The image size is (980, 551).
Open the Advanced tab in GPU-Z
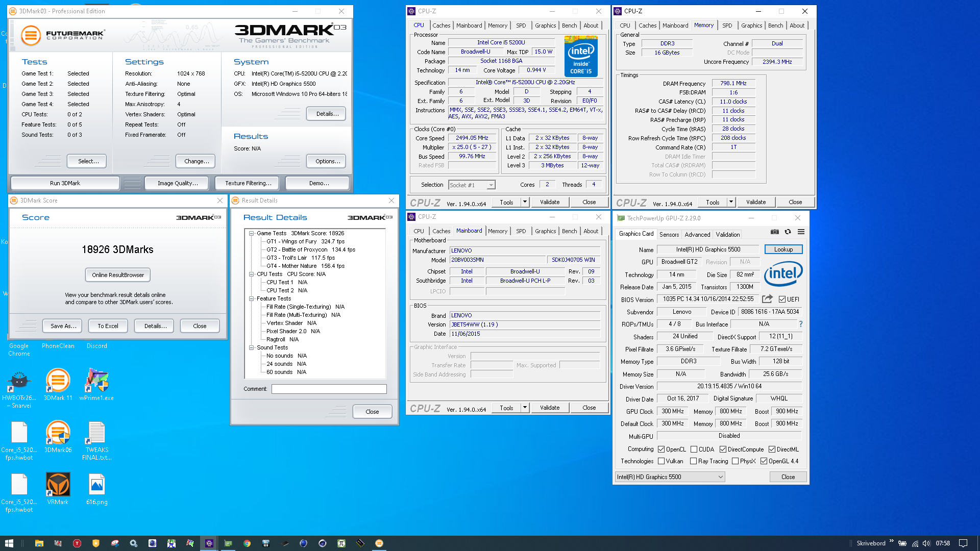pos(697,235)
